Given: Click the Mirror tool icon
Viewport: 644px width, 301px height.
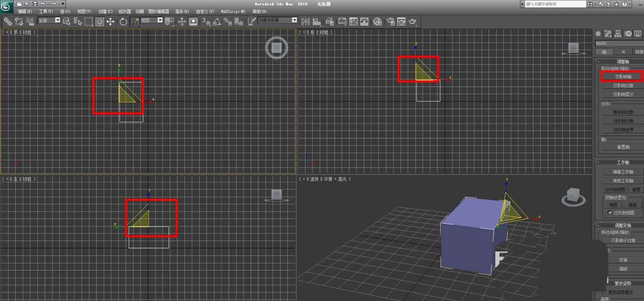Looking at the screenshot, I should [305, 21].
